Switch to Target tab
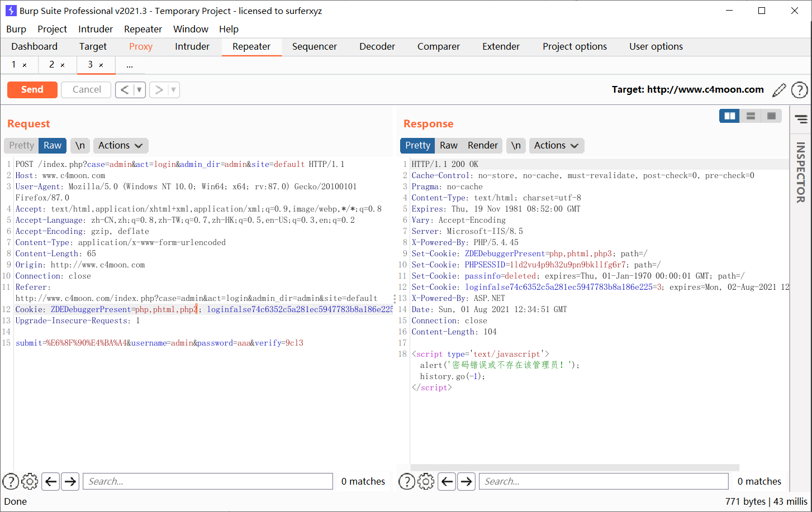 pos(93,47)
